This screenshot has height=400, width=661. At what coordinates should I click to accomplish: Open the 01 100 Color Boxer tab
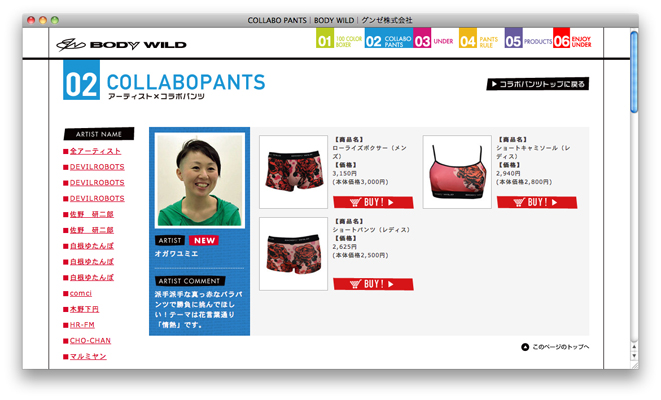(x=339, y=41)
